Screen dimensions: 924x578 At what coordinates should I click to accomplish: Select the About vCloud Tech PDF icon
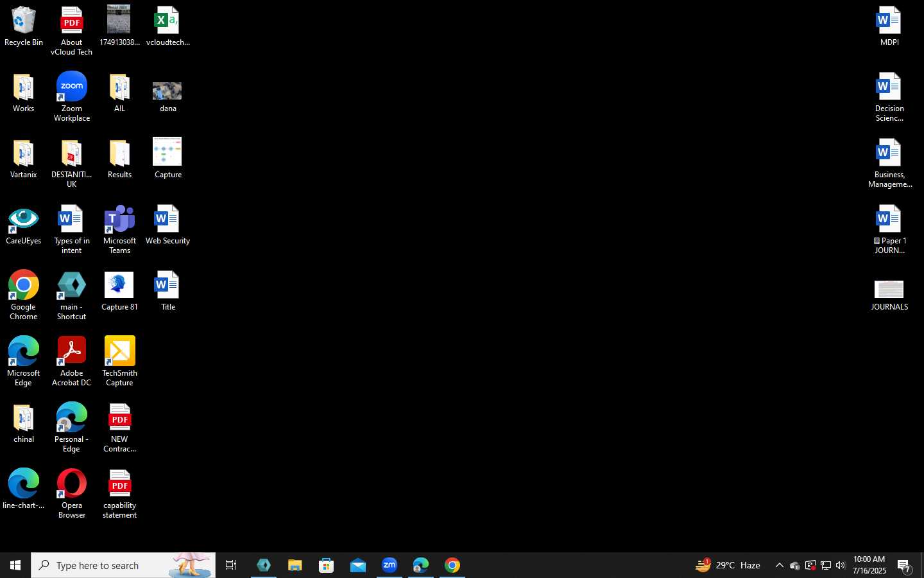71,31
